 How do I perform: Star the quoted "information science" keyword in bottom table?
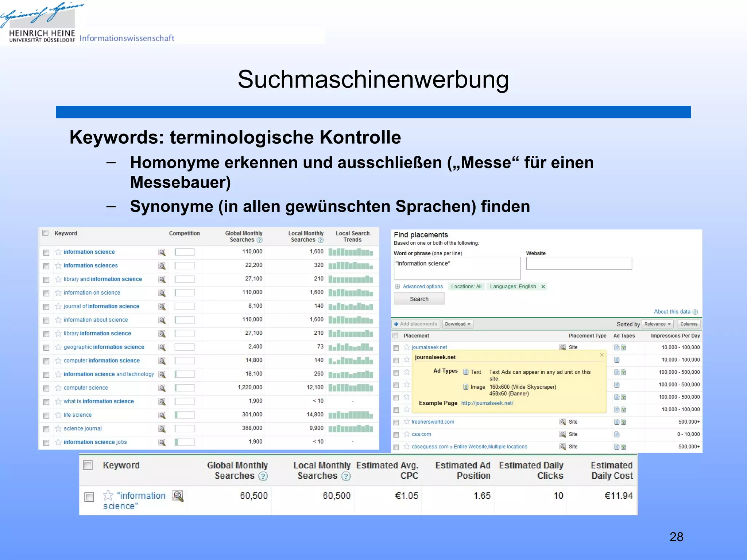(108, 495)
